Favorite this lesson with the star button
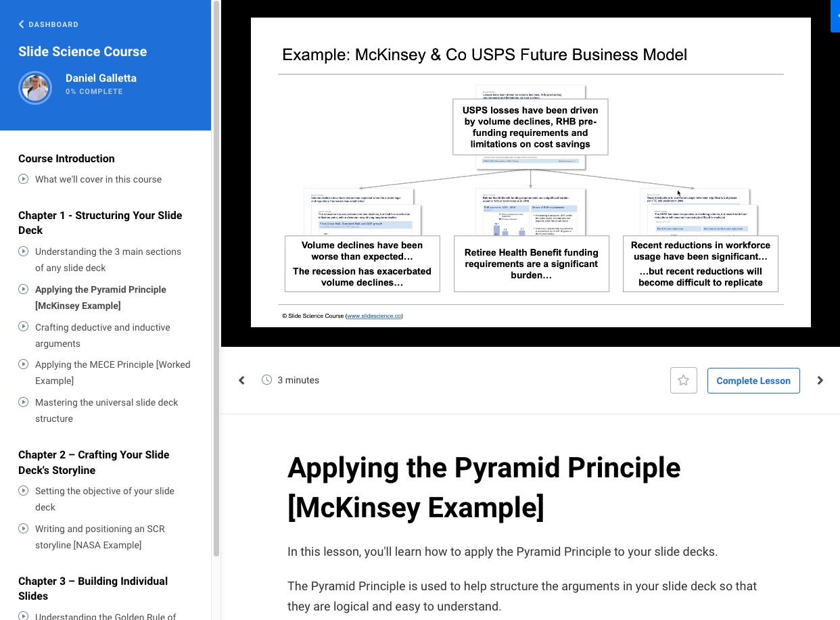The width and height of the screenshot is (840, 620). 684,381
